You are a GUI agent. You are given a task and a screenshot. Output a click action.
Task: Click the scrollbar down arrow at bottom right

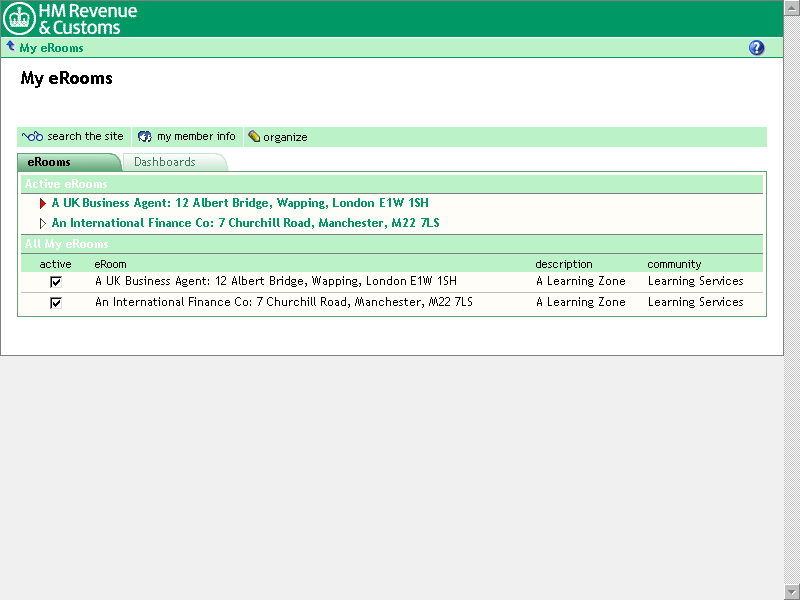[791, 591]
